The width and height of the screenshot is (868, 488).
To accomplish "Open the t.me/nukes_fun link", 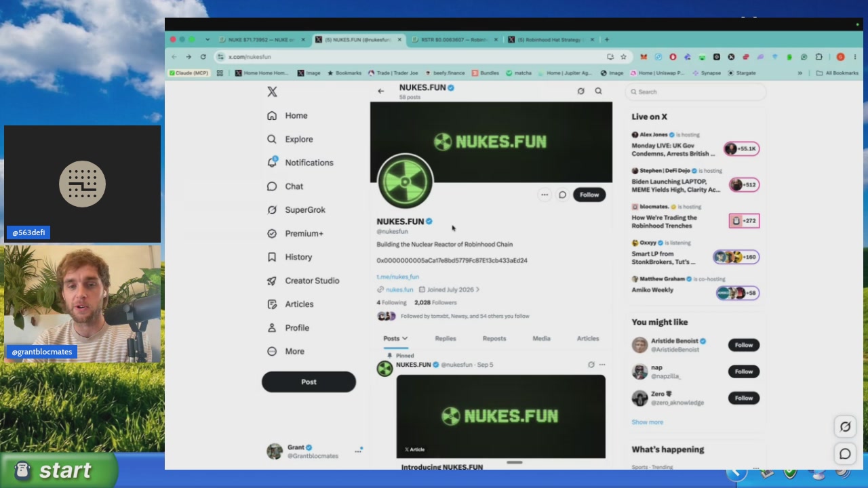I will click(398, 277).
